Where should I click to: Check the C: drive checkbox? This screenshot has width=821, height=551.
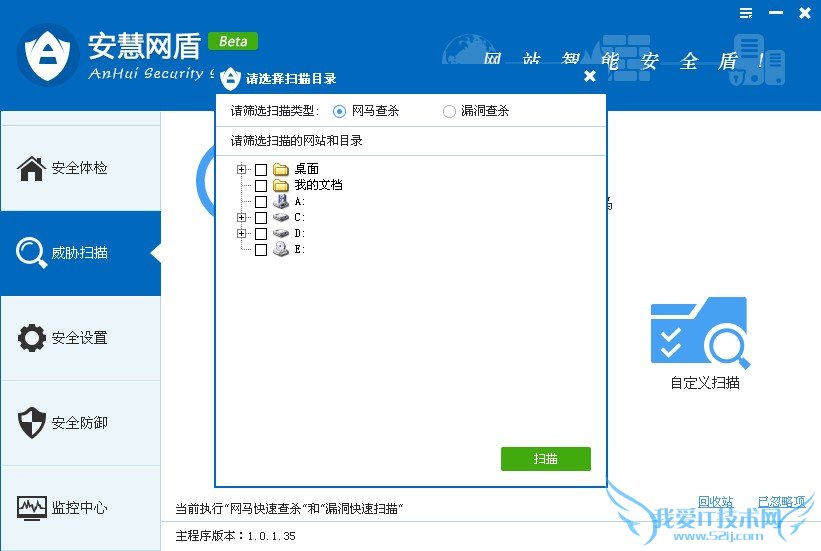(x=261, y=217)
